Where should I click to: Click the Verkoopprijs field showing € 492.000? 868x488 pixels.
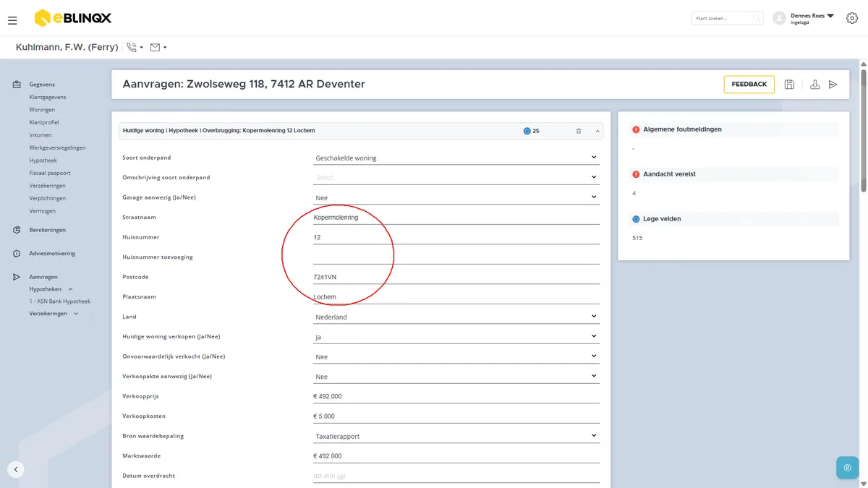(456, 396)
